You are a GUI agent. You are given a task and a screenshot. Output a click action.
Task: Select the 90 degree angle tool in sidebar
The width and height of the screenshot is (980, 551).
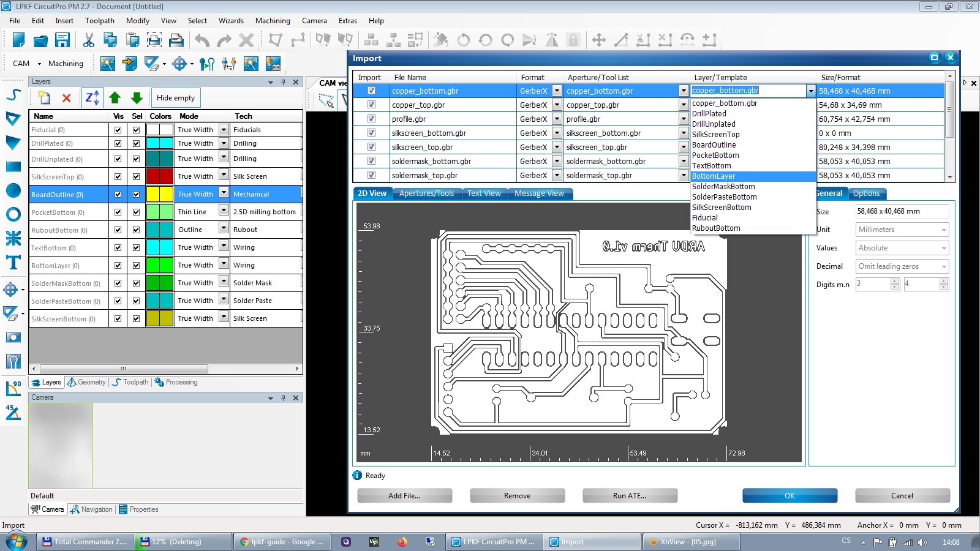coord(13,388)
